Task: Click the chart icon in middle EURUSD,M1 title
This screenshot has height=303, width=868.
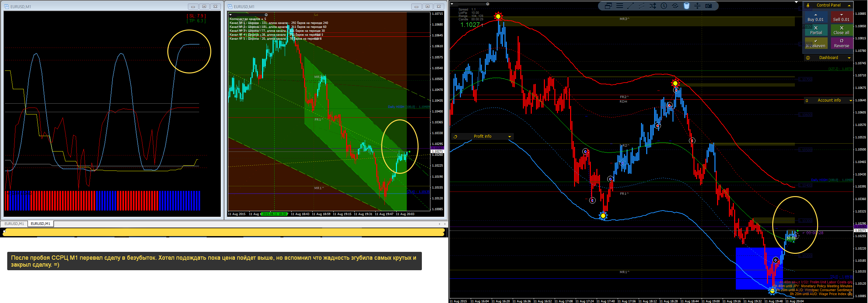Action: tap(230, 7)
